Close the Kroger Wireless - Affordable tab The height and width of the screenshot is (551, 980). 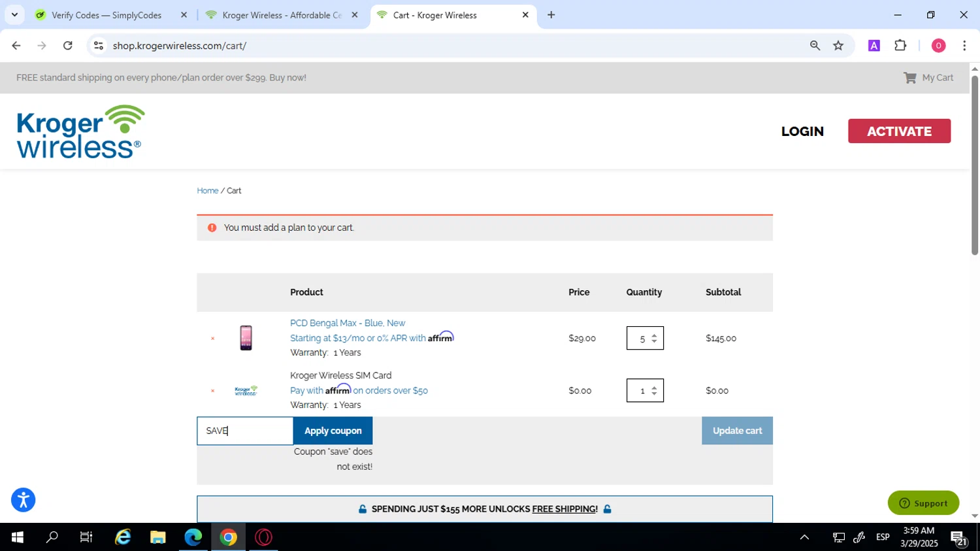(355, 15)
